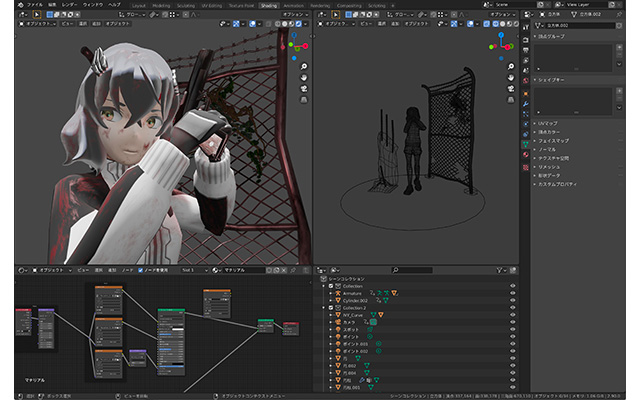Switch perspective/orthographic in left viewport
Viewport: 640px width, 400px height.
tap(304, 100)
